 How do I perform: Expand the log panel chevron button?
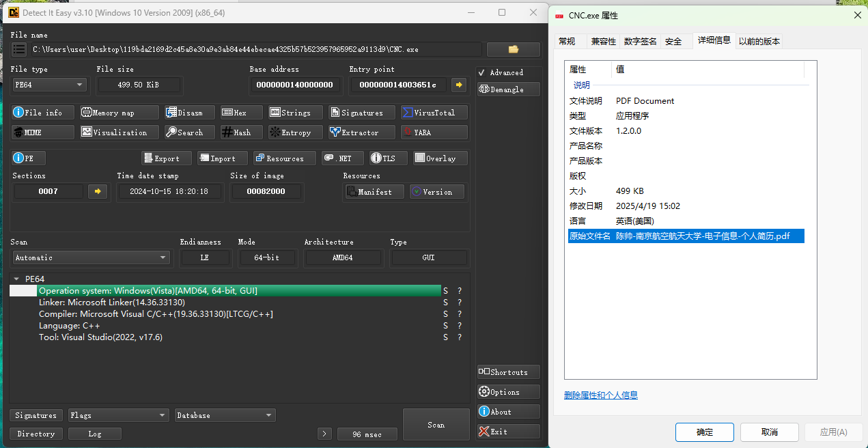[325, 434]
